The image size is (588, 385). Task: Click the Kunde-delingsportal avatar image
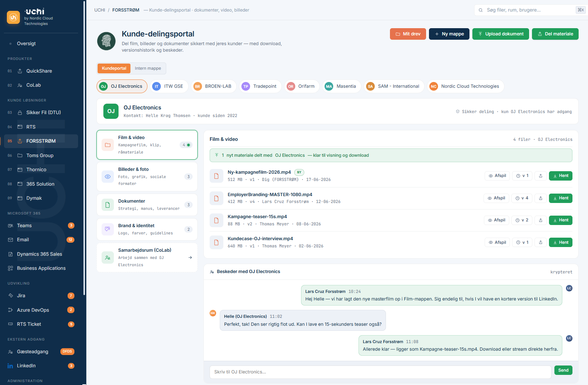(106, 41)
